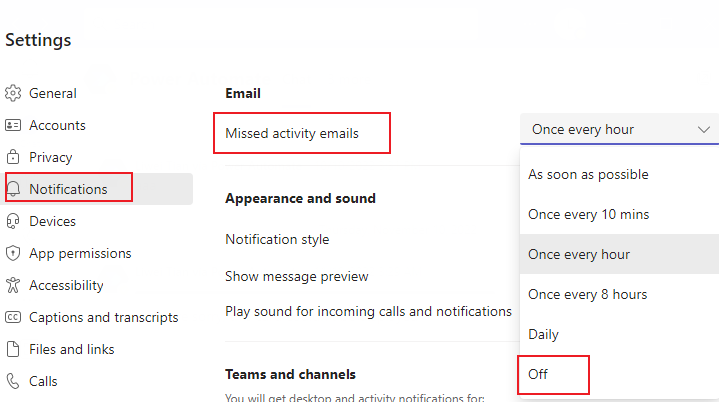Click the Devices headset icon
Screen dimensions: 719x402
click(x=13, y=221)
